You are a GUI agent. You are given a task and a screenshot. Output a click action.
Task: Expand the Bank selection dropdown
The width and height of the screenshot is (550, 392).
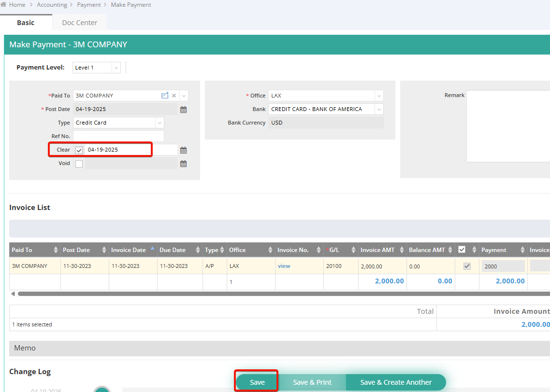coord(378,109)
